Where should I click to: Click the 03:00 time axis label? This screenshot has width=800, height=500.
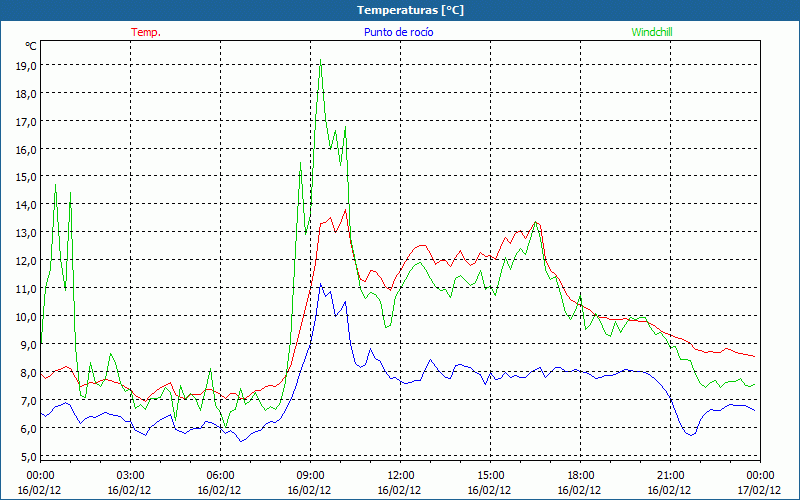130,476
